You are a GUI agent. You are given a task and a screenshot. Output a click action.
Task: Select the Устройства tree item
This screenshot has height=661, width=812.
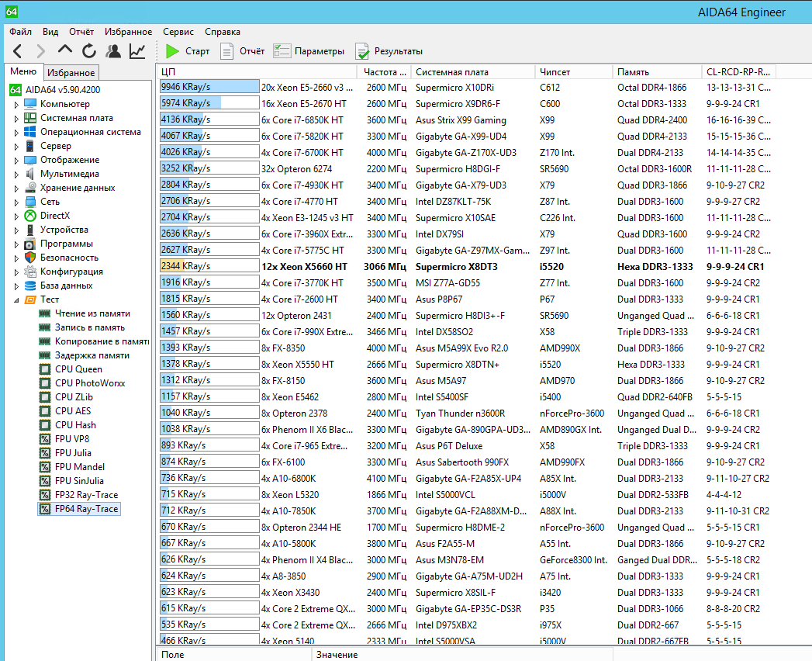tap(64, 230)
